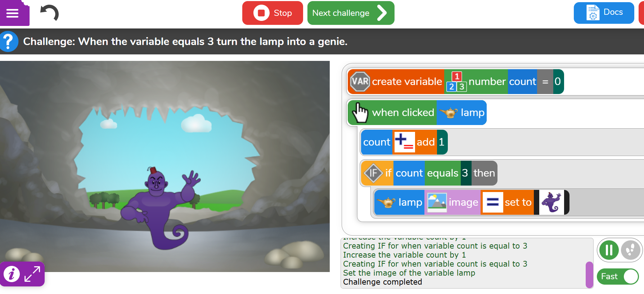644x294 pixels.
Task: Open the set to equals operator
Action: tap(492, 202)
